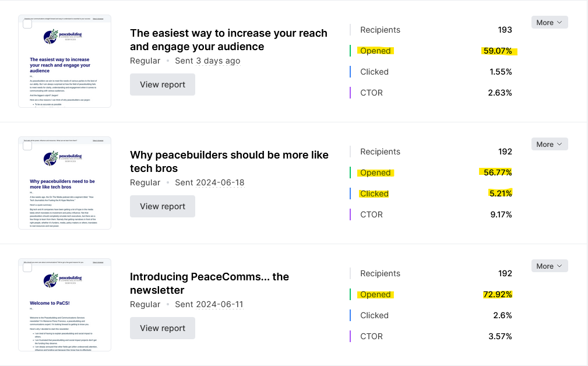Click the highlighted 5.21% clicked value
The width and height of the screenshot is (588, 366).
coord(500,193)
